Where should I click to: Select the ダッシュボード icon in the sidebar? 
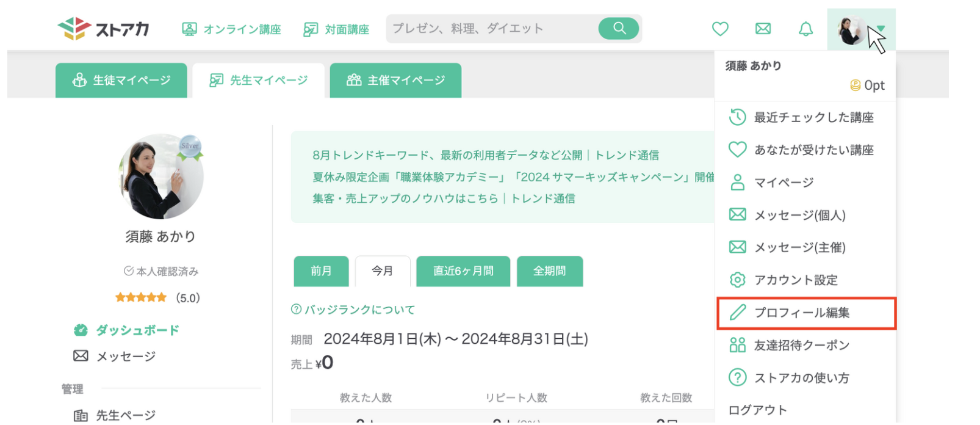pos(80,330)
